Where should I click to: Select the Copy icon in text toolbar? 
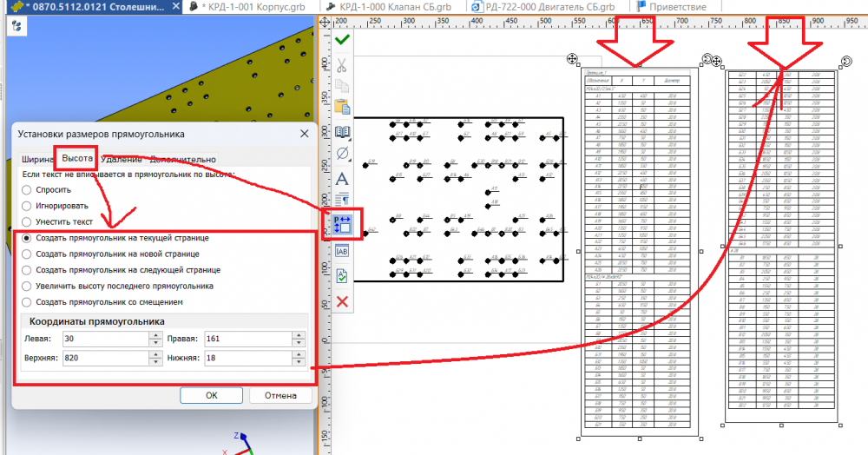click(342, 86)
